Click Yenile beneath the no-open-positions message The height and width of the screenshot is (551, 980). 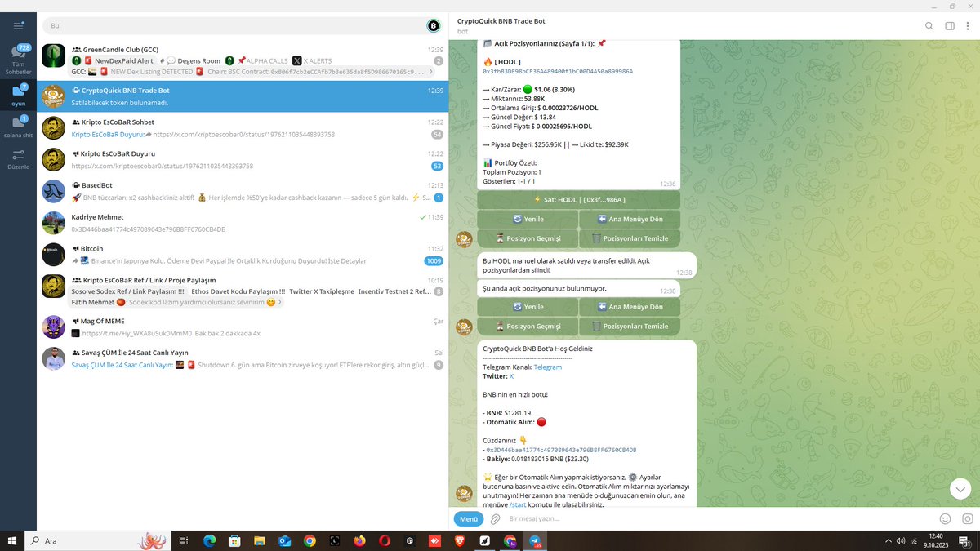click(528, 307)
